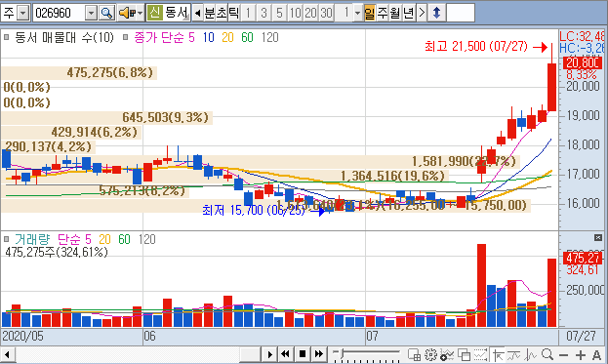This screenshot has height=364, width=608.
Task: Choose the 10 interval button
Action: [x=295, y=13]
